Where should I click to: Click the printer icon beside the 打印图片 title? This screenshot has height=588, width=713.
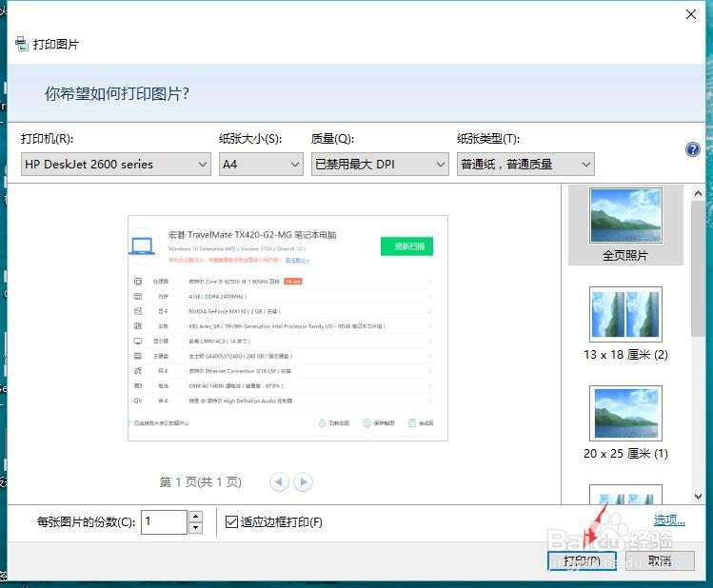point(21,44)
